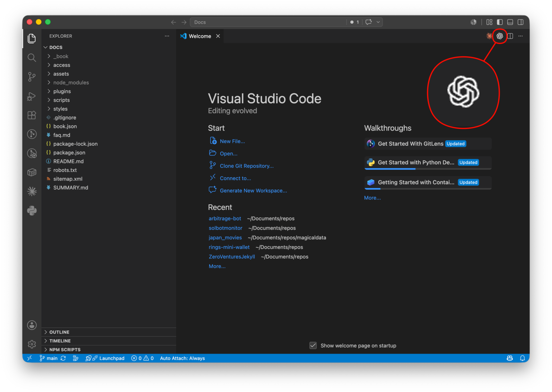Open the Explorer view in activity bar
The width and height of the screenshot is (552, 392).
pos(32,38)
